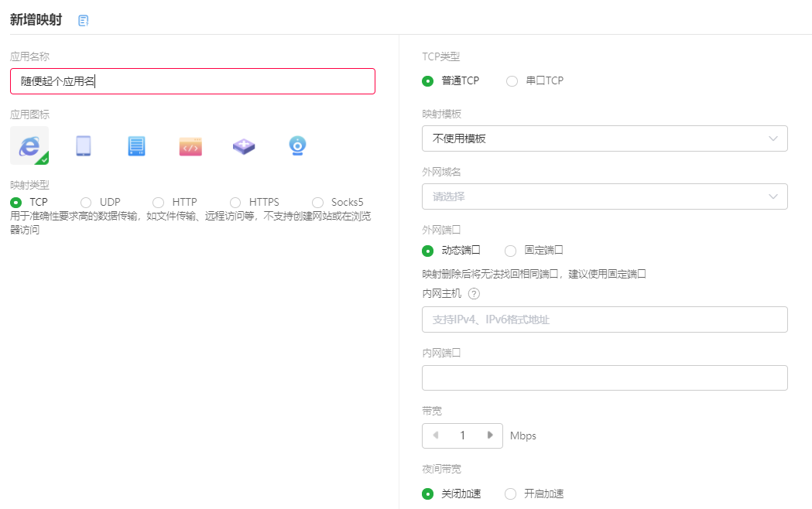Click the 内网端口 input field
The width and height of the screenshot is (812, 509).
605,378
